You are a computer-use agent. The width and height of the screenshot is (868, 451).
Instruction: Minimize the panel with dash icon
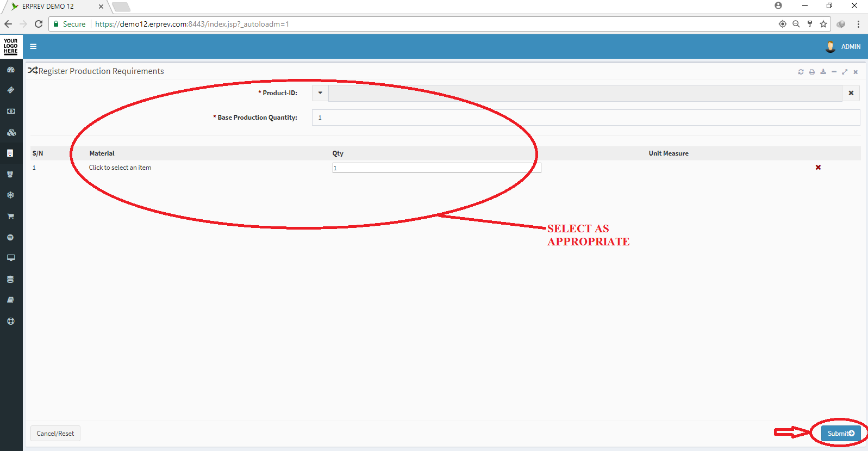(834, 72)
